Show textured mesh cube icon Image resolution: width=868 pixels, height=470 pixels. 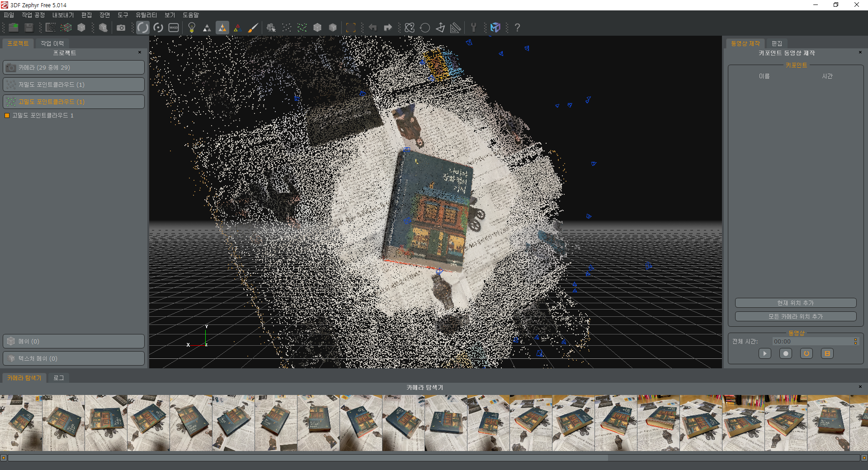333,28
